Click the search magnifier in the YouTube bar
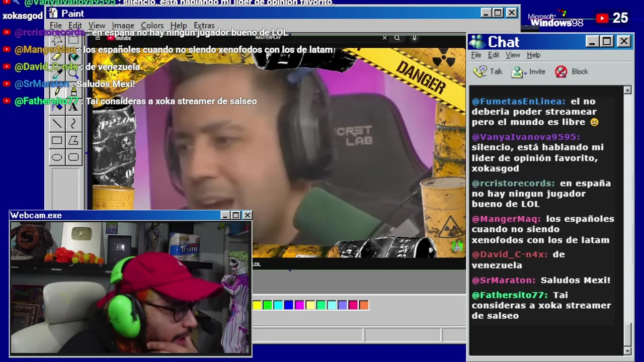Image resolution: width=644 pixels, height=362 pixels. tap(397, 38)
